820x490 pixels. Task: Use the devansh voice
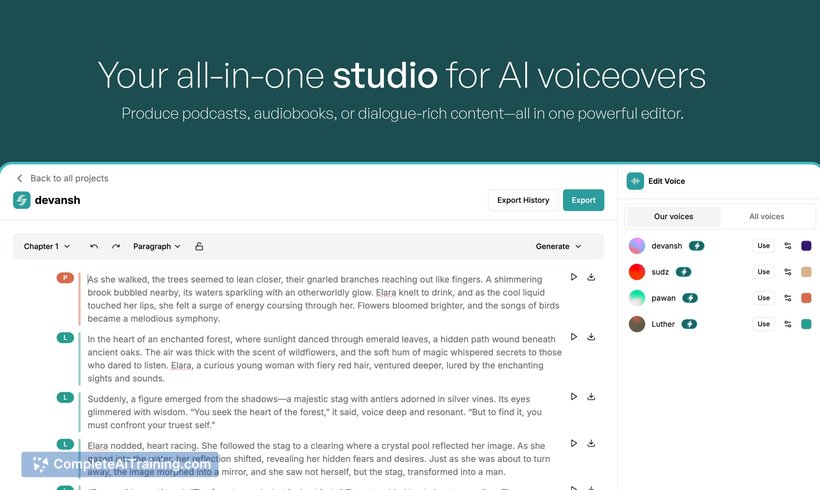coord(764,246)
